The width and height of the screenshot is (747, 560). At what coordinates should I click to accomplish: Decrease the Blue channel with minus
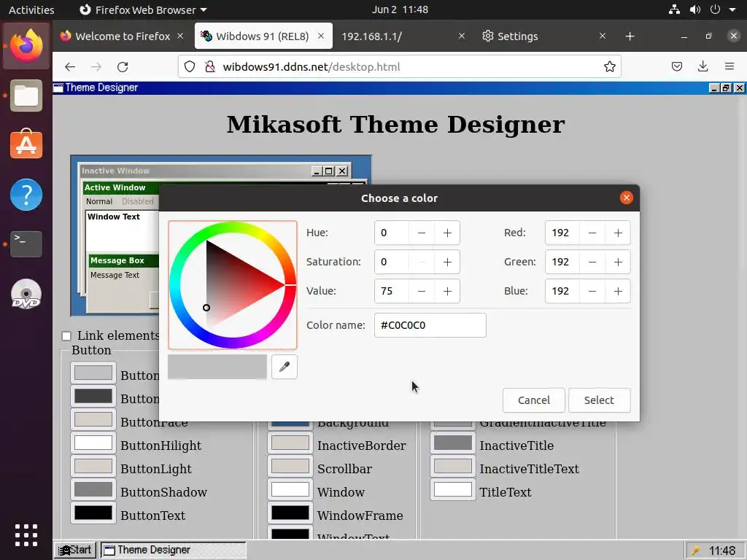[592, 291]
